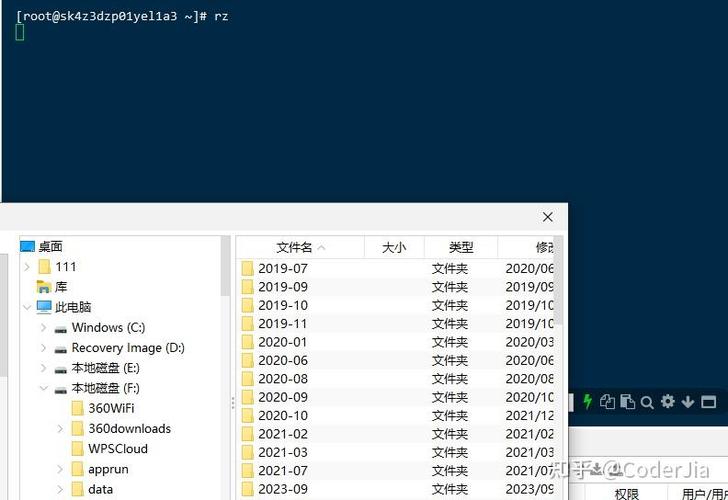The height and width of the screenshot is (500, 728).
Task: Sort by the 类型 column header
Action: [461, 247]
